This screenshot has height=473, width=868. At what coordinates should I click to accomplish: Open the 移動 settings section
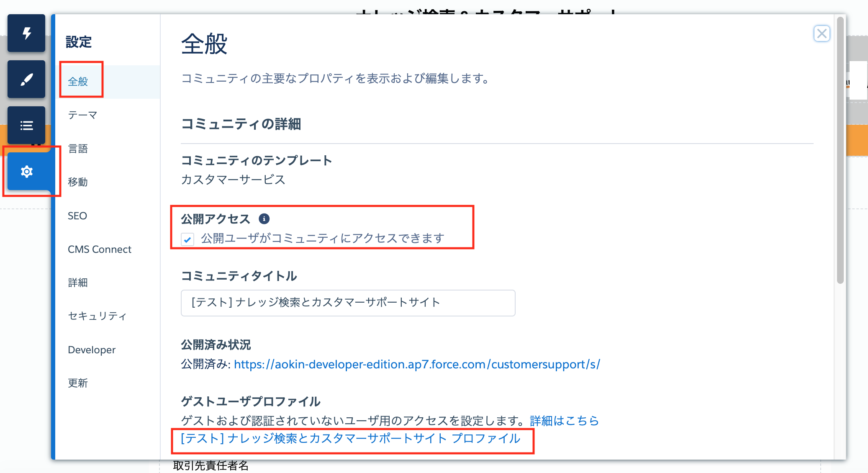[x=78, y=182]
